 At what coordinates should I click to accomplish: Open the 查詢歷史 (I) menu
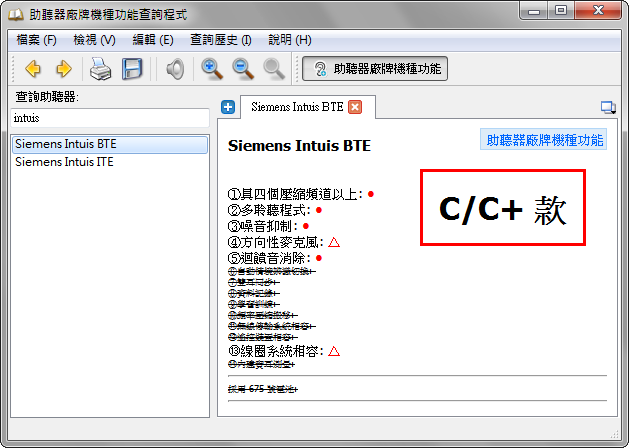point(221,40)
